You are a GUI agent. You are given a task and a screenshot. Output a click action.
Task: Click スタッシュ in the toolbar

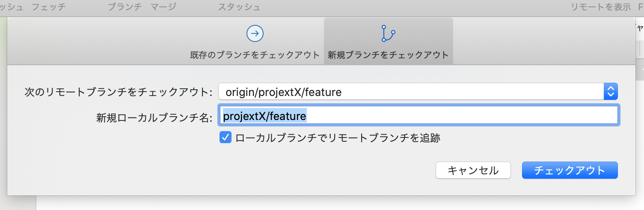pos(239,7)
